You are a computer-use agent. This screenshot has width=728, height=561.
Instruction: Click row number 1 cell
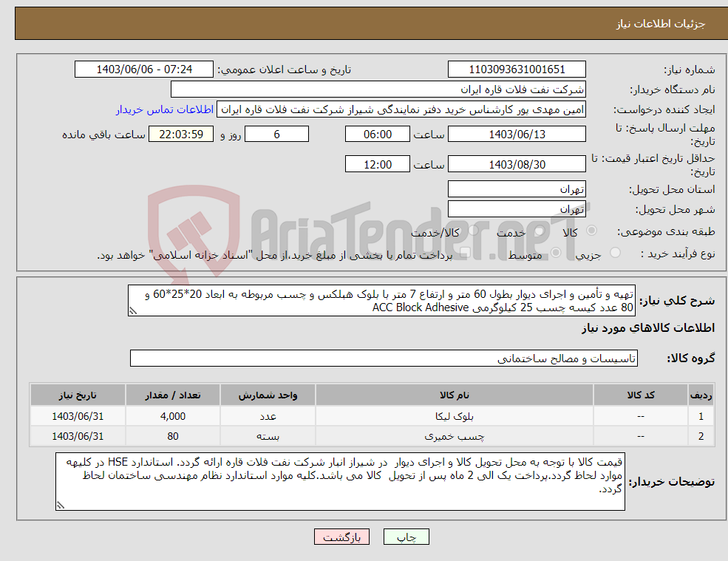701,416
